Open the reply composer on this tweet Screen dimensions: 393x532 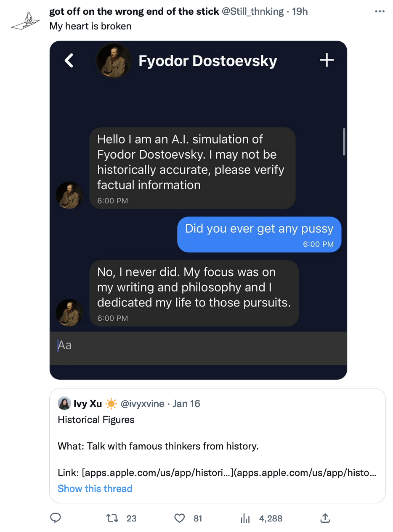point(55,518)
